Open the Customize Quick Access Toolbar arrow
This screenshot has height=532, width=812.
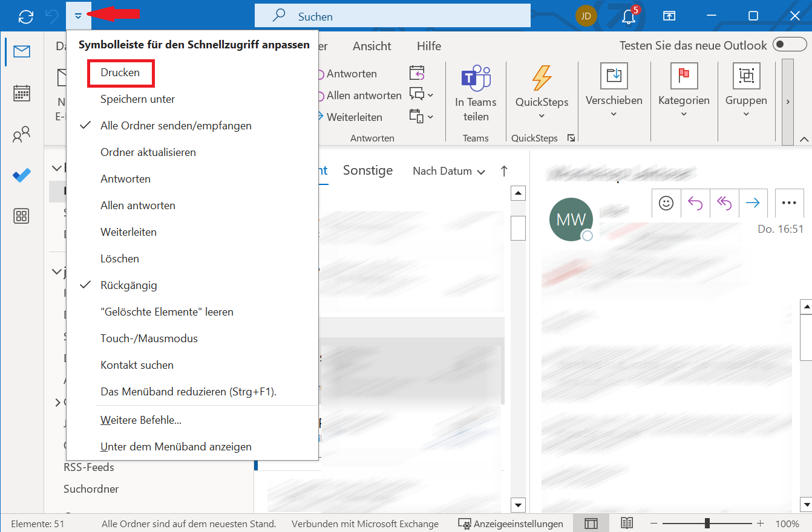(x=78, y=16)
